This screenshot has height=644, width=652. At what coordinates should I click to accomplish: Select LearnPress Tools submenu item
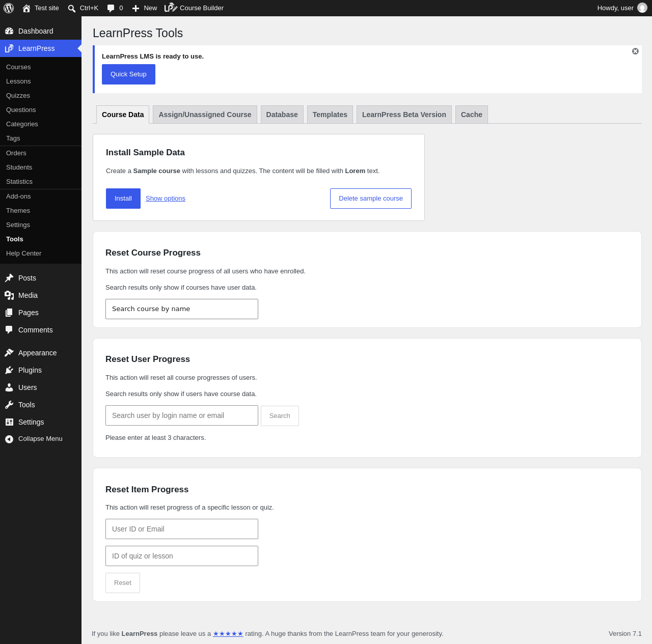(x=41, y=239)
